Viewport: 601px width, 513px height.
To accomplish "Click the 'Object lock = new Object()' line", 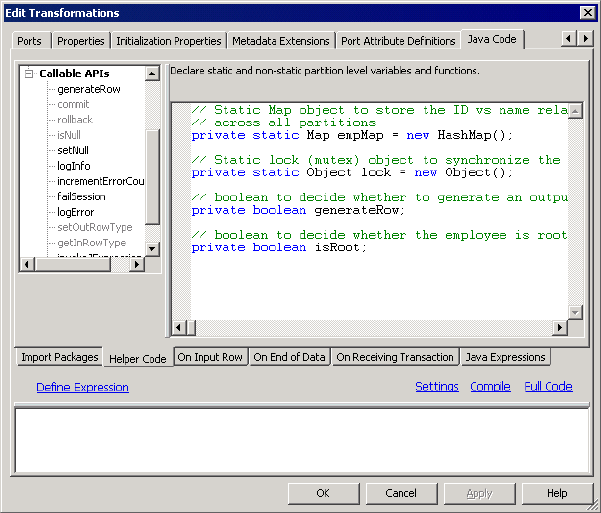I will pos(351,173).
